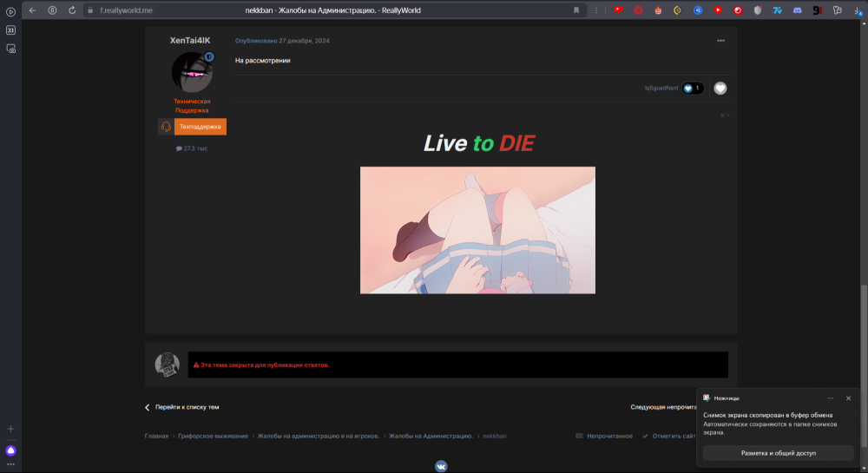Viewport: 868px width, 473px height.
Task: Open the red circular pause extension icon
Action: (638, 10)
